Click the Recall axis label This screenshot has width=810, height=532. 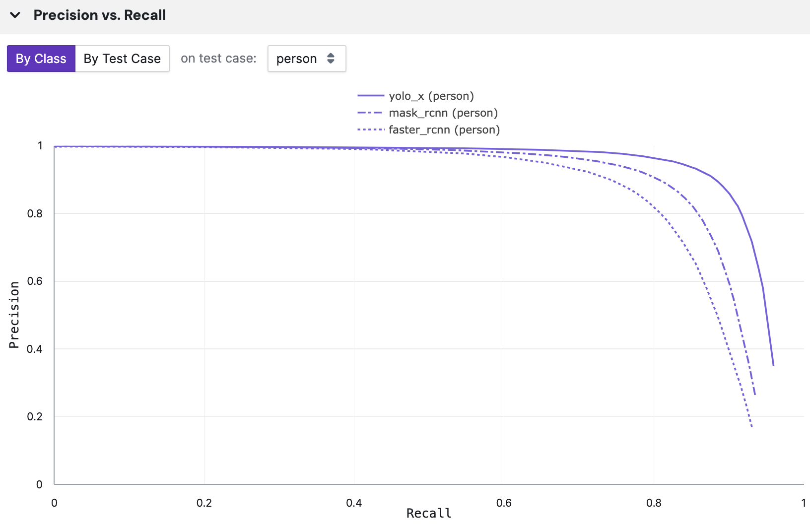tap(428, 513)
